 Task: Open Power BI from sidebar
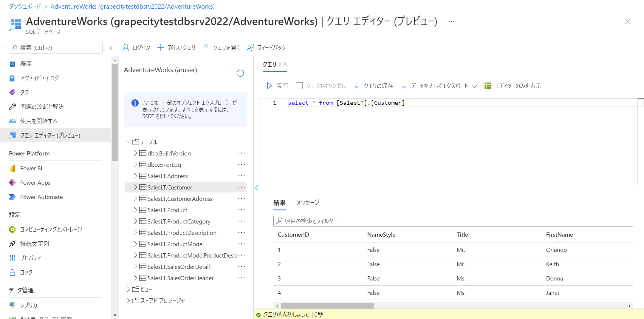31,168
